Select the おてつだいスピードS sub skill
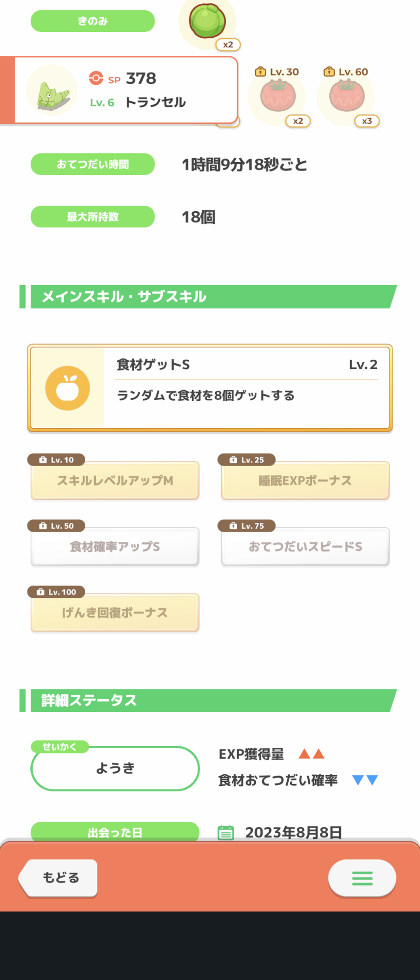420x980 pixels. [x=305, y=547]
